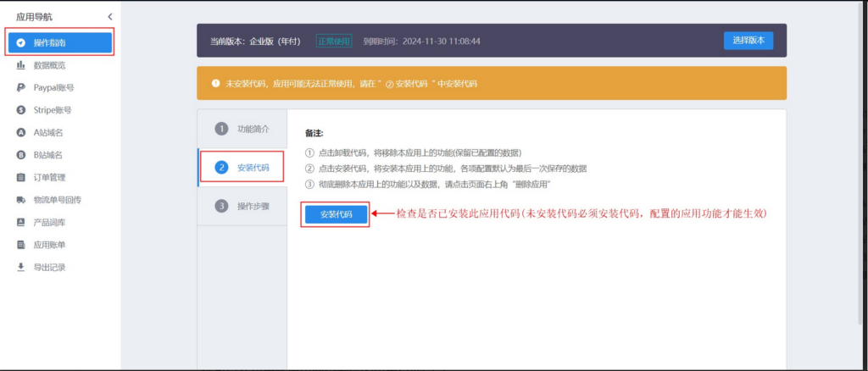Click the 操作指南 compass icon
The height and width of the screenshot is (371, 868).
pyautogui.click(x=20, y=42)
